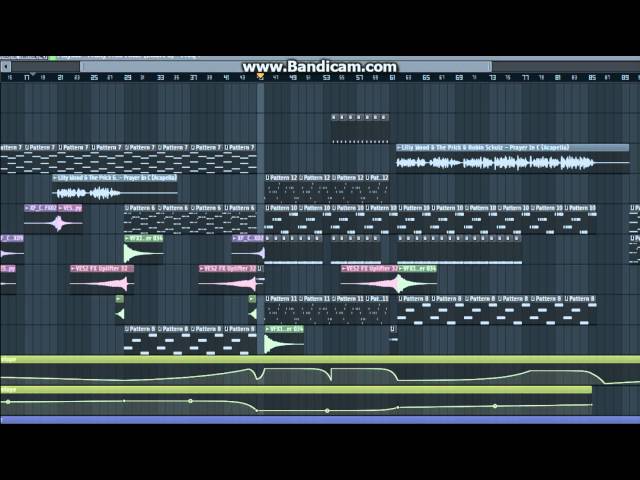Click the full-width automation clip's green title bar

point(320,359)
